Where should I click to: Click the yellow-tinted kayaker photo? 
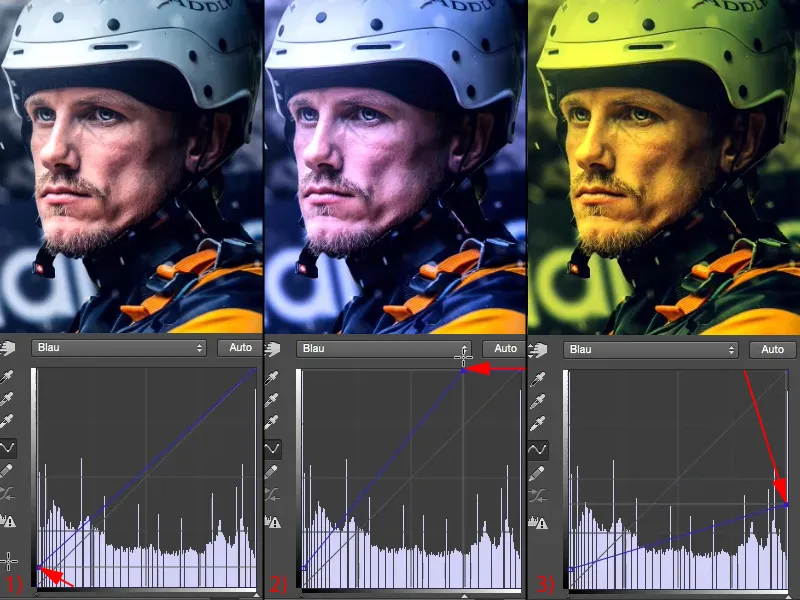pyautogui.click(x=664, y=167)
